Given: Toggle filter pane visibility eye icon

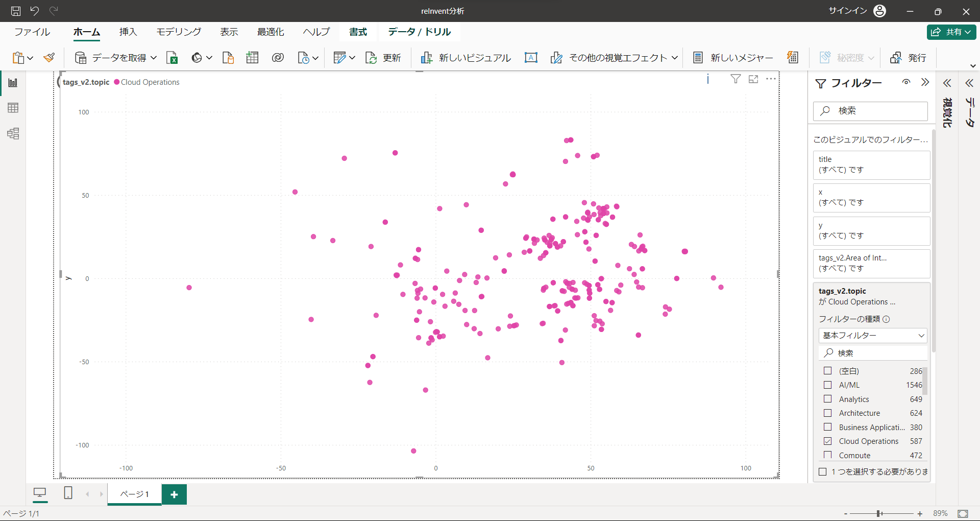Looking at the screenshot, I should (906, 82).
